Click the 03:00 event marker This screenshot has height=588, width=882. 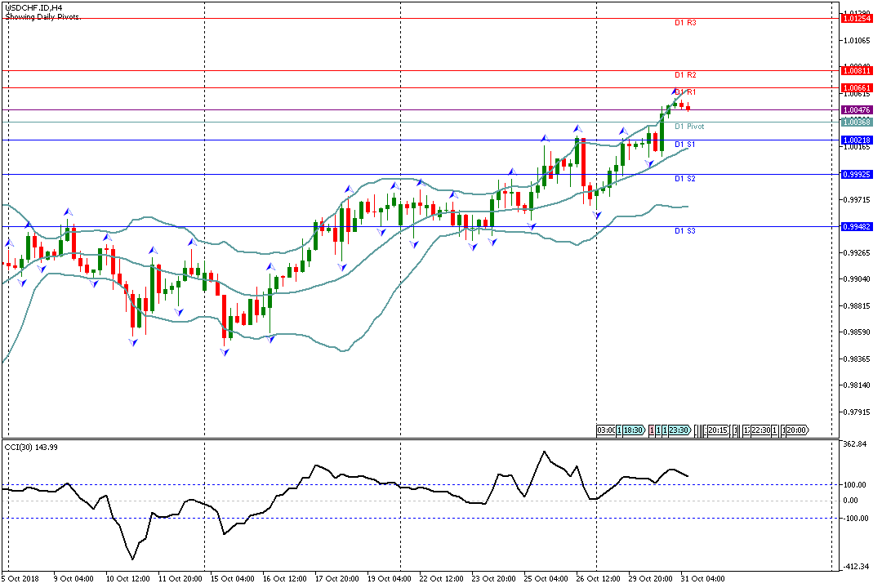pyautogui.click(x=606, y=430)
